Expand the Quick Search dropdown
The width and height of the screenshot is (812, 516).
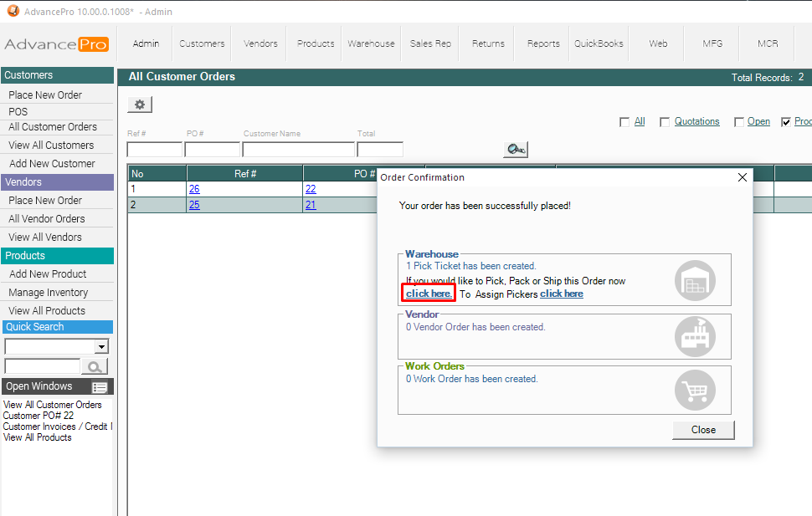pyautogui.click(x=102, y=347)
